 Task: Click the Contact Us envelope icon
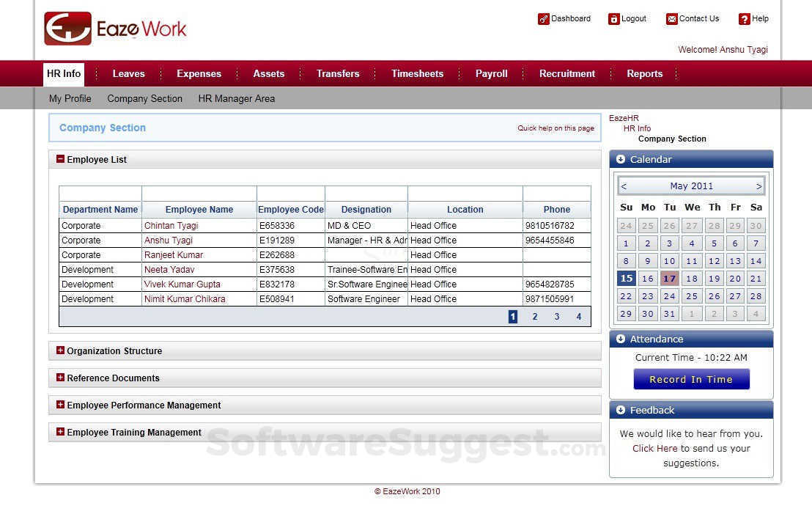click(x=672, y=19)
